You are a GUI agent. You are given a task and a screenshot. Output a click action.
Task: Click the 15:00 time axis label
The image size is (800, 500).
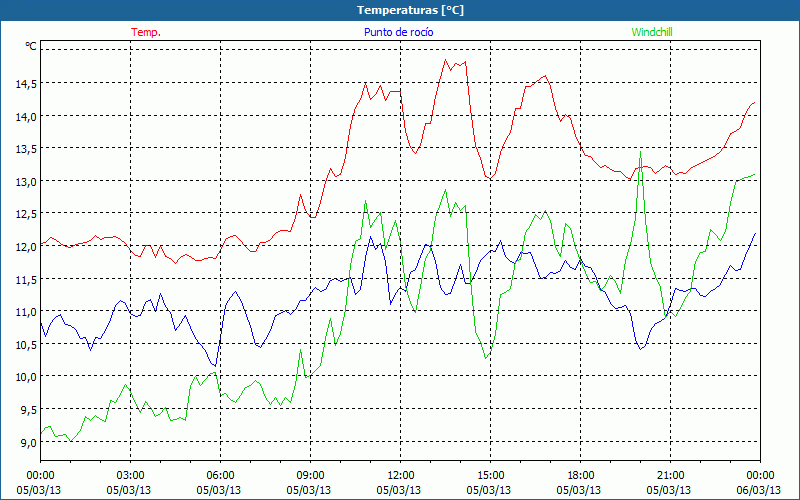point(490,476)
